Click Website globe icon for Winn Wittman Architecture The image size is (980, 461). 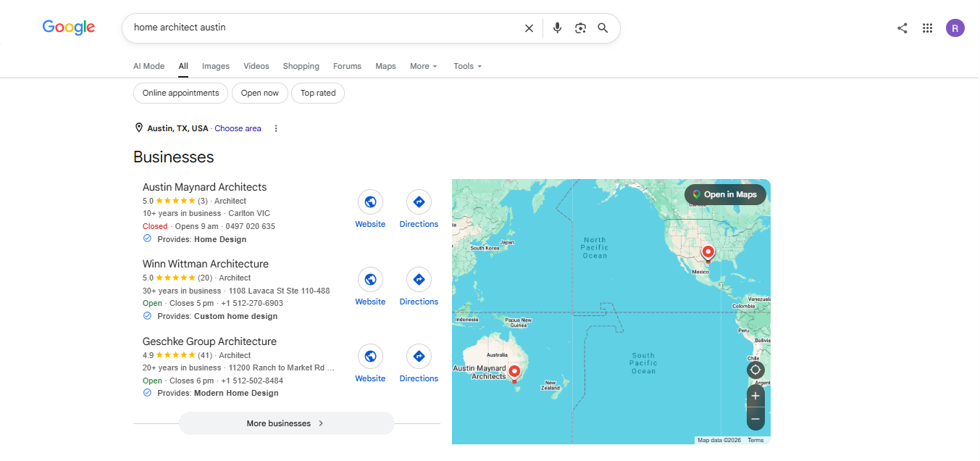pos(370,279)
